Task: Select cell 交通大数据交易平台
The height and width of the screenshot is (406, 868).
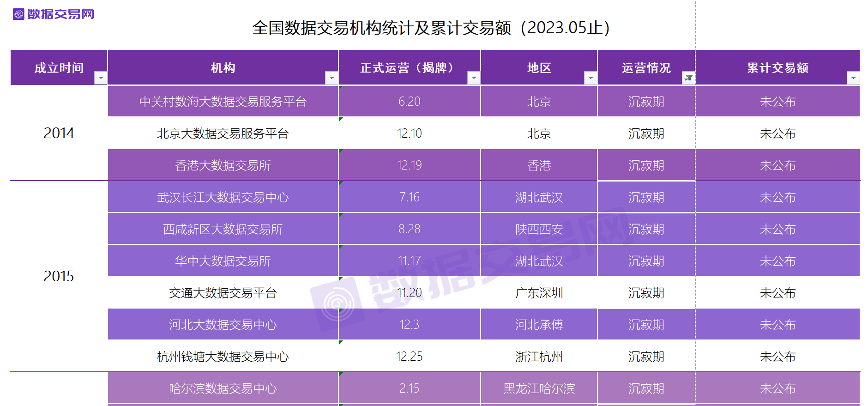Action: tap(223, 293)
